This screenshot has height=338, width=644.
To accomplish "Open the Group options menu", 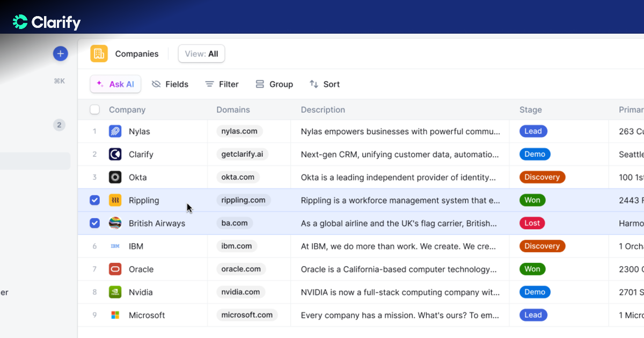I will pyautogui.click(x=274, y=84).
